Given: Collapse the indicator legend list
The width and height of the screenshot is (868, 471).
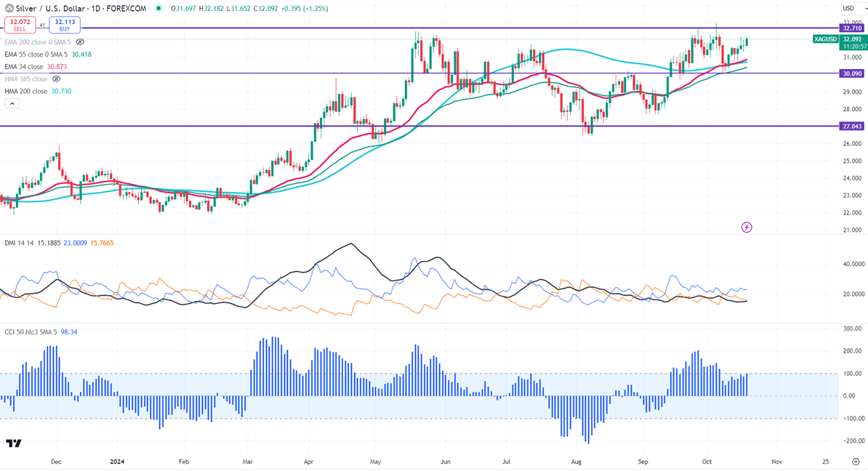Looking at the screenshot, I should click(x=12, y=103).
